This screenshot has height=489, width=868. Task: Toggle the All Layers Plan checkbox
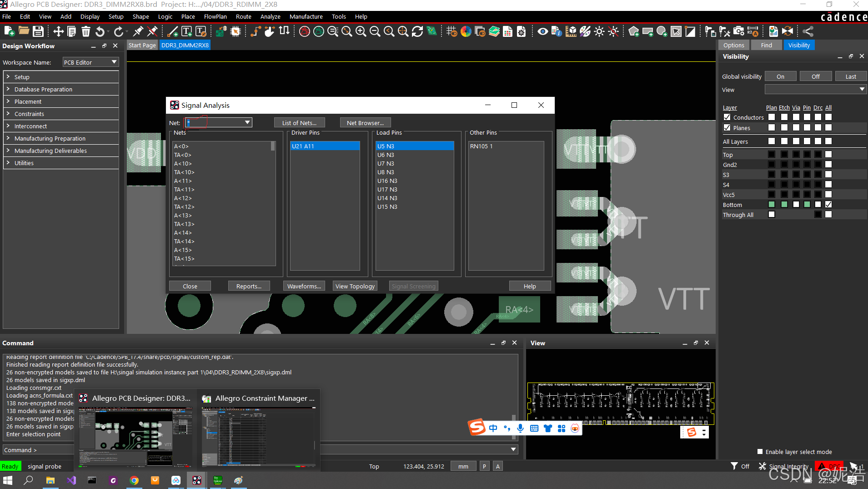pos(772,141)
